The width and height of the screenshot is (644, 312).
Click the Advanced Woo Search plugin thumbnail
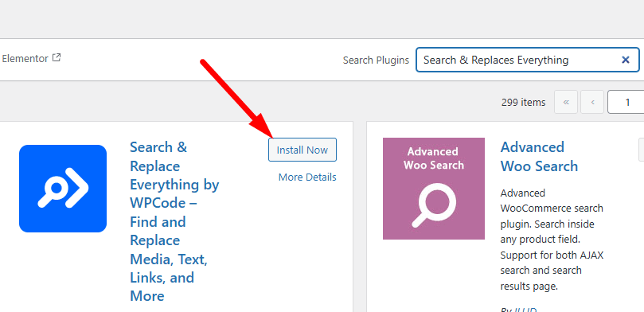[434, 189]
